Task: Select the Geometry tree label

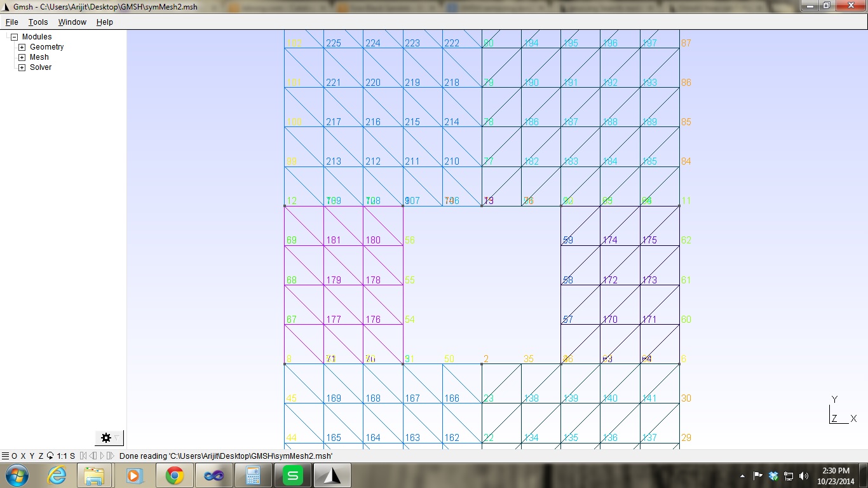Action: pyautogui.click(x=46, y=47)
